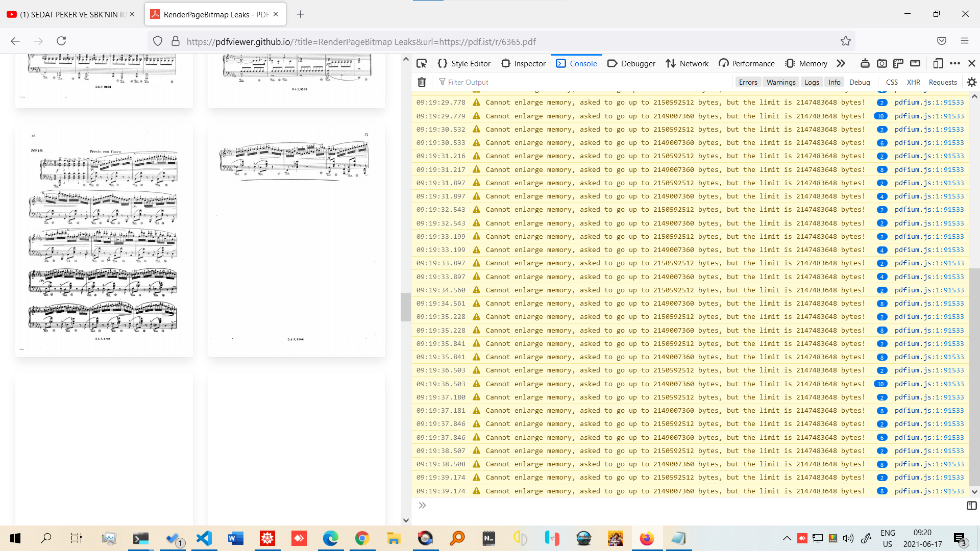Toggle the Warnings filter
This screenshot has height=551, width=980.
click(x=780, y=82)
